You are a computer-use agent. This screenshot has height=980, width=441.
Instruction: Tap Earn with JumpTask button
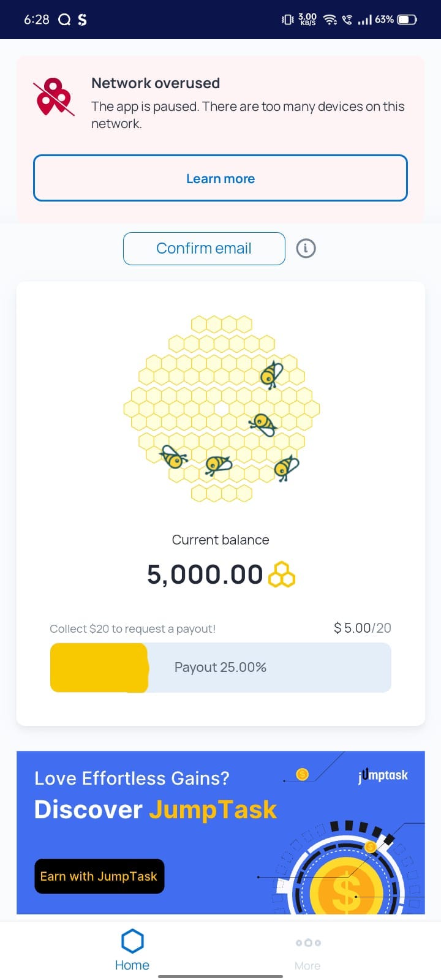pyautogui.click(x=99, y=876)
